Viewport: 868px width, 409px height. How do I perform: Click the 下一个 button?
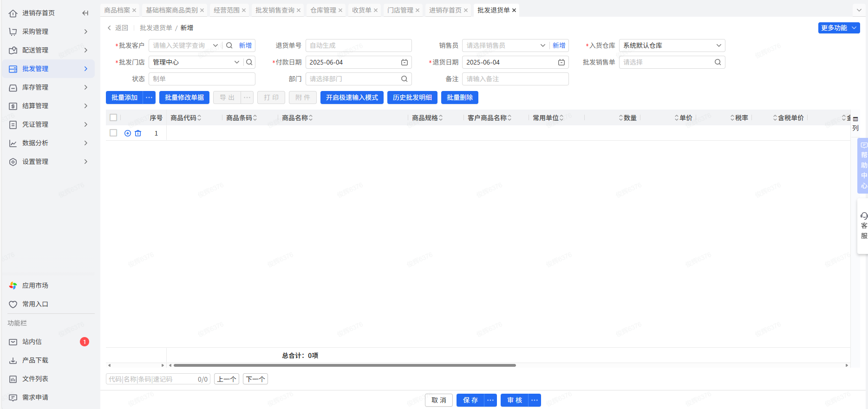click(x=255, y=379)
